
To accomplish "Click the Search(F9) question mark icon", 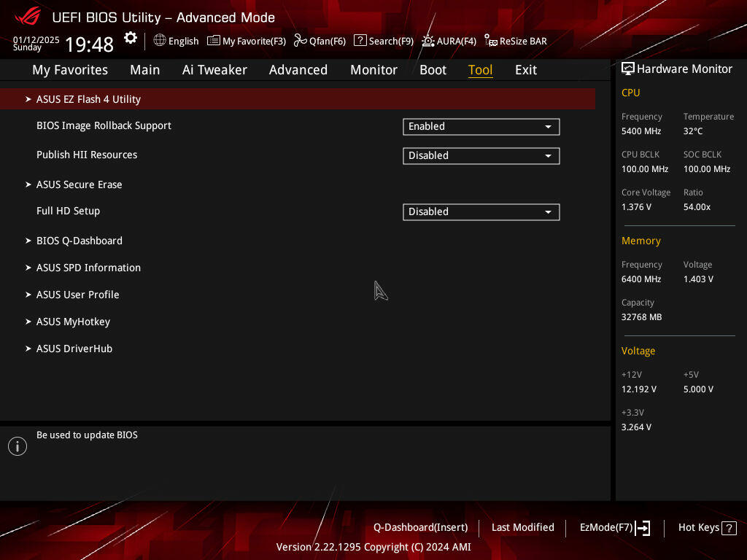I will (360, 41).
